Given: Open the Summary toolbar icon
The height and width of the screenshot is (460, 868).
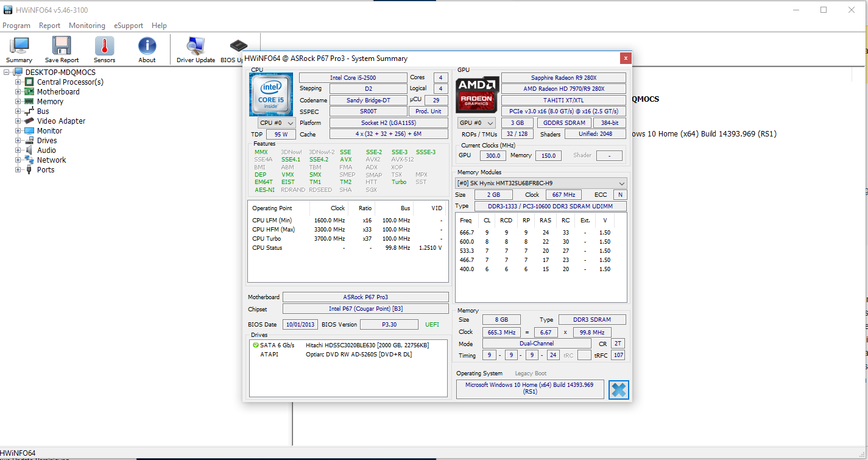Looking at the screenshot, I should tap(19, 50).
